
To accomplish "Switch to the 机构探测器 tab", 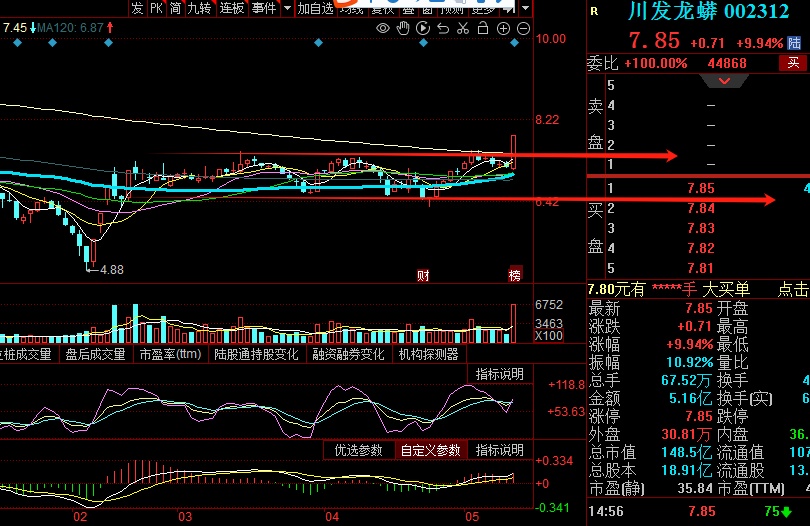I will click(x=428, y=354).
